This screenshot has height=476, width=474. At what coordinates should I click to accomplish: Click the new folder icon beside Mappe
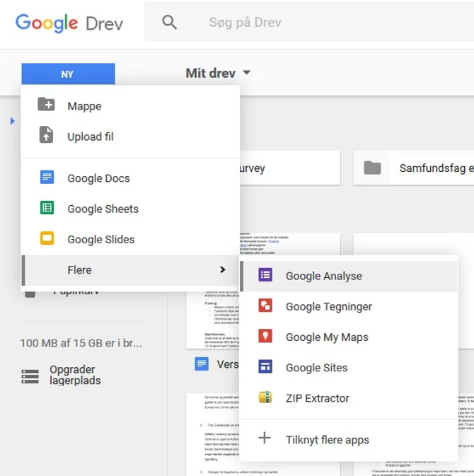(46, 105)
